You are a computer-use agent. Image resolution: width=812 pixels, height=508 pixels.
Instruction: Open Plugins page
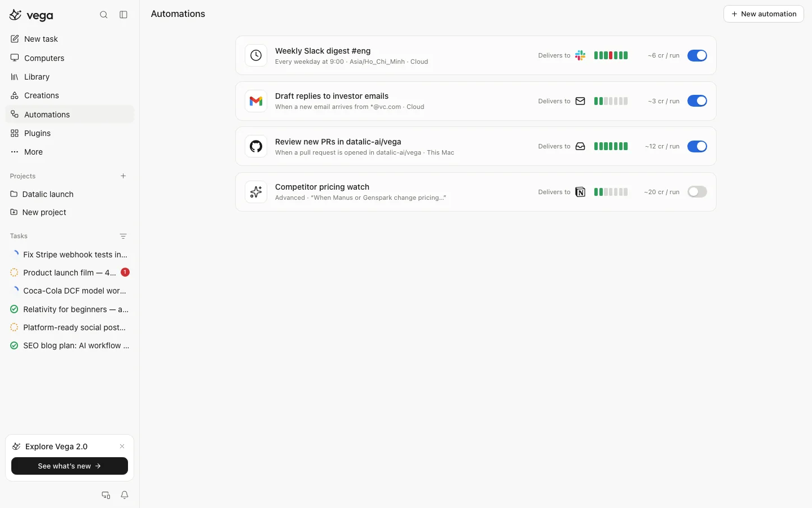(70, 133)
